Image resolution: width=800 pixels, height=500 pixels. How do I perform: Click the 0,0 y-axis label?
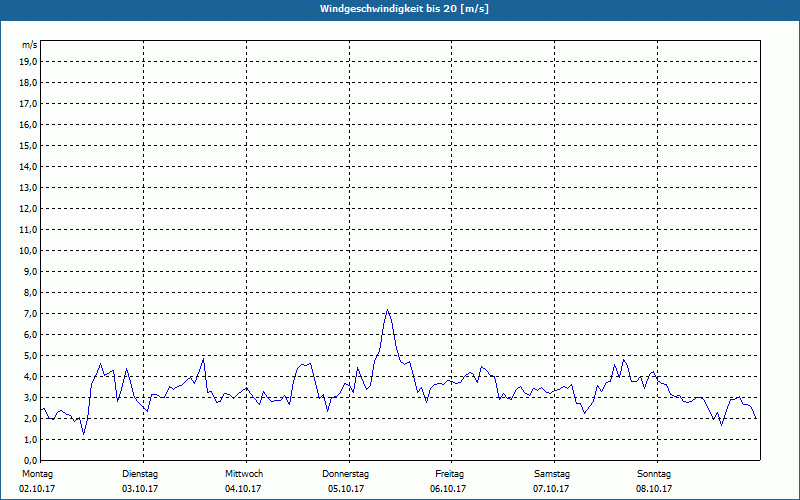[x=31, y=461]
